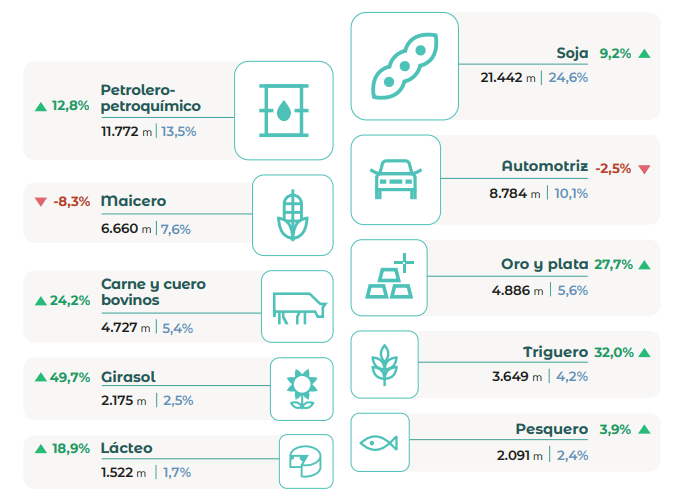This screenshot has width=681, height=501.
Task: Click the Petrolero-petroquímico heading
Action: (151, 98)
